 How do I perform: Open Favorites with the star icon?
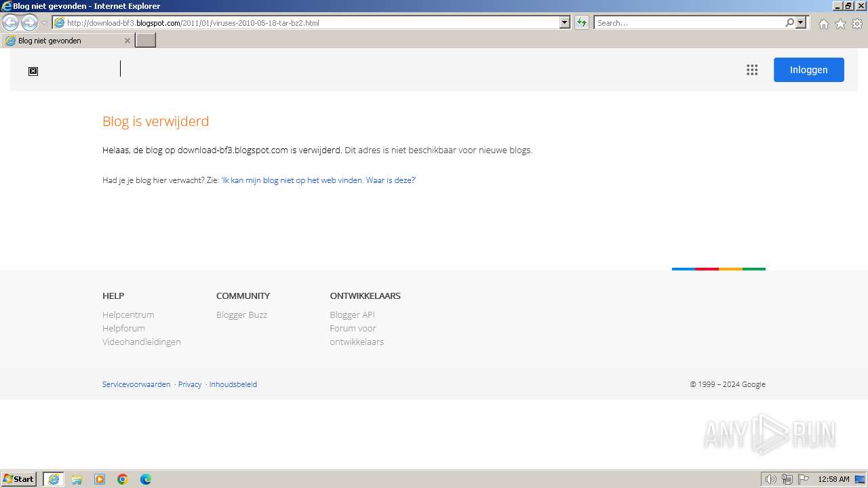point(840,24)
